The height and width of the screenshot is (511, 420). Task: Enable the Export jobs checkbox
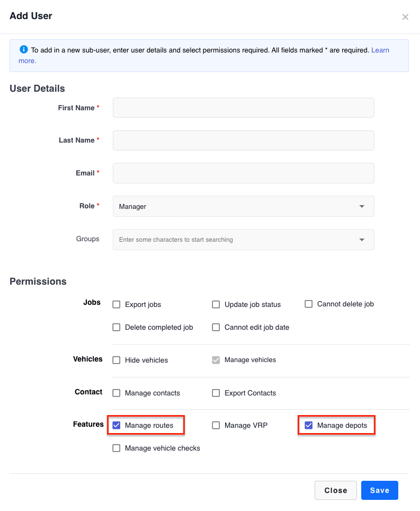117,305
